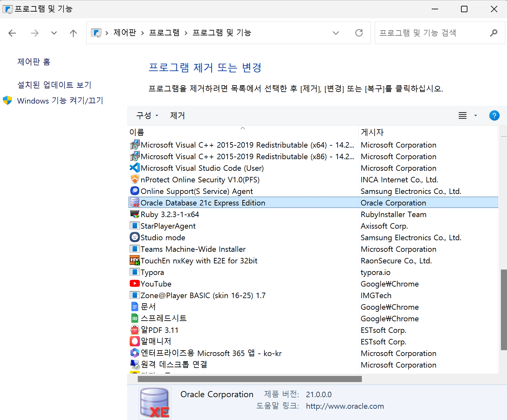Click the YouTube app icon
The width and height of the screenshot is (507, 420).
click(135, 284)
